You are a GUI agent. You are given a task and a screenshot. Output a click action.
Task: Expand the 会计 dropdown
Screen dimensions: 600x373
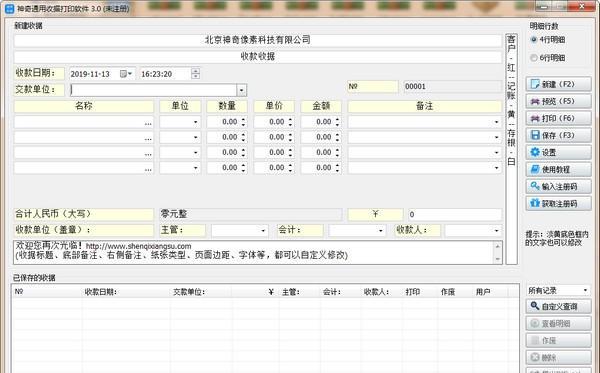(x=380, y=231)
